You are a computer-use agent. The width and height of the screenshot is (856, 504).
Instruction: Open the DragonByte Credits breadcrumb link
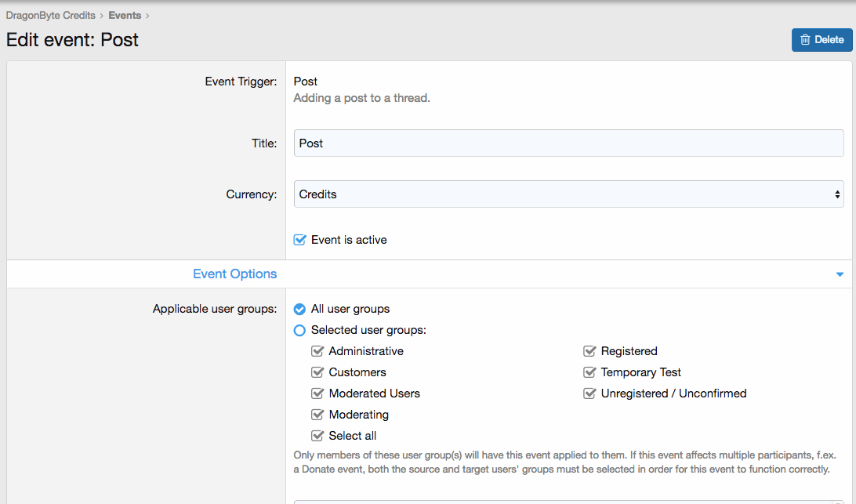pyautogui.click(x=50, y=15)
